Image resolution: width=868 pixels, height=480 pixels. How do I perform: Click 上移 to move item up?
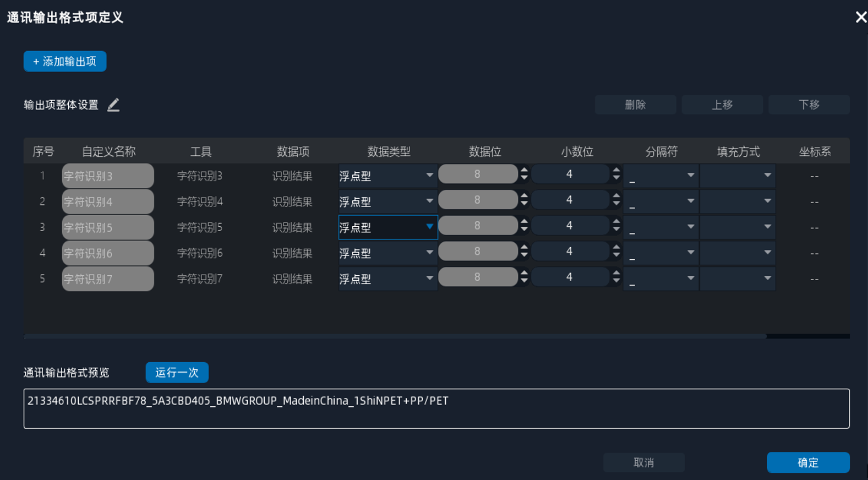coord(722,105)
